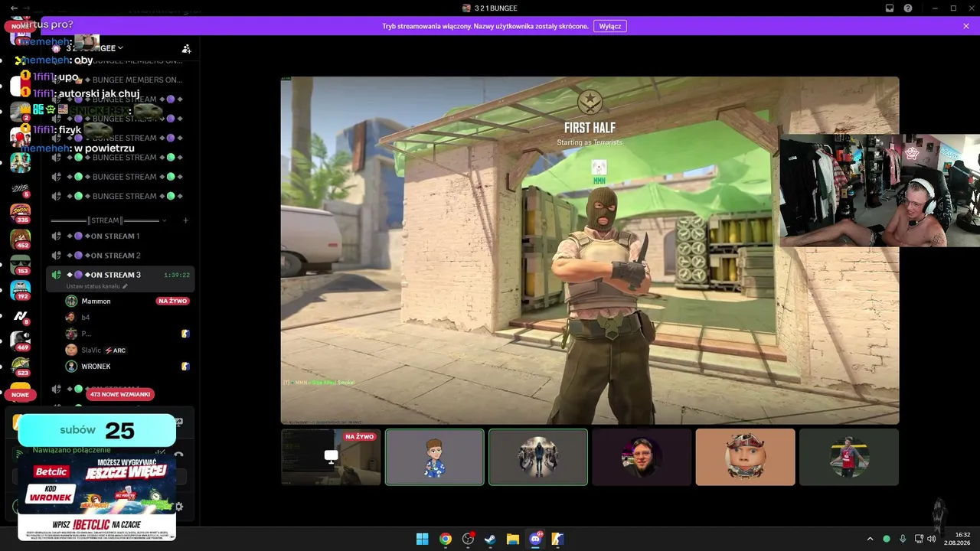Click the invite people icon by server name

(186, 48)
